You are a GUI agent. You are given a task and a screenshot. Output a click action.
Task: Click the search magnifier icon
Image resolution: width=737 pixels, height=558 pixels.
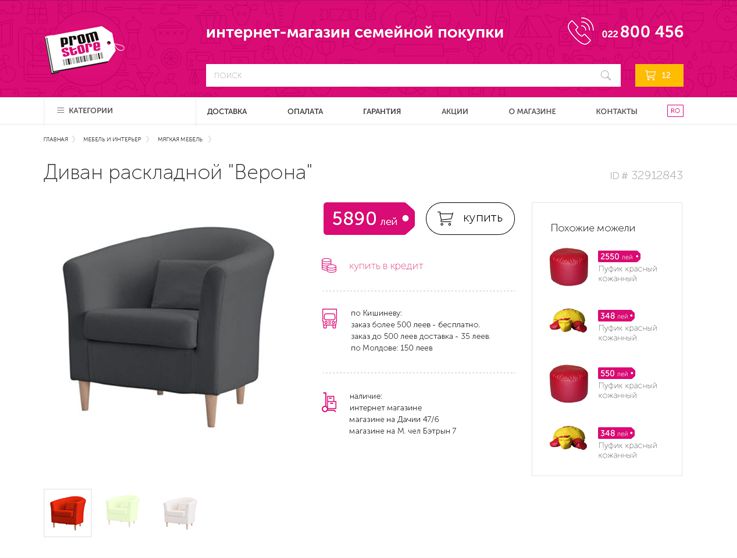pos(606,75)
